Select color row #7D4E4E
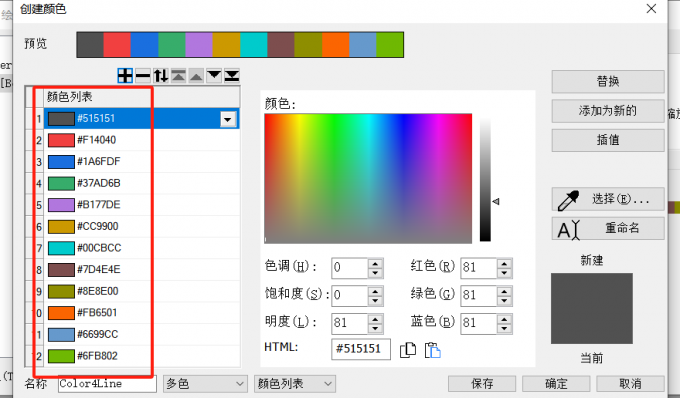This screenshot has height=398, width=680. tap(141, 270)
